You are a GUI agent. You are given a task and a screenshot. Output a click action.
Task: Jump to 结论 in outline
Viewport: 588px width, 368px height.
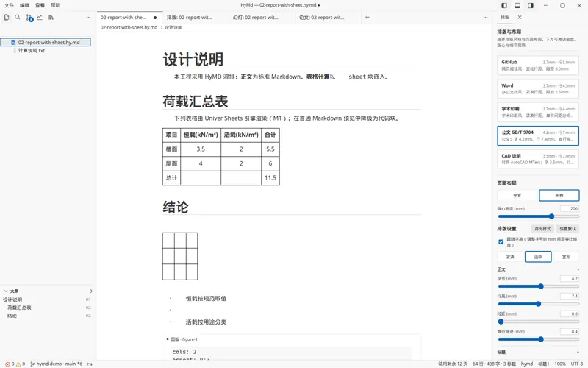pyautogui.click(x=12, y=316)
